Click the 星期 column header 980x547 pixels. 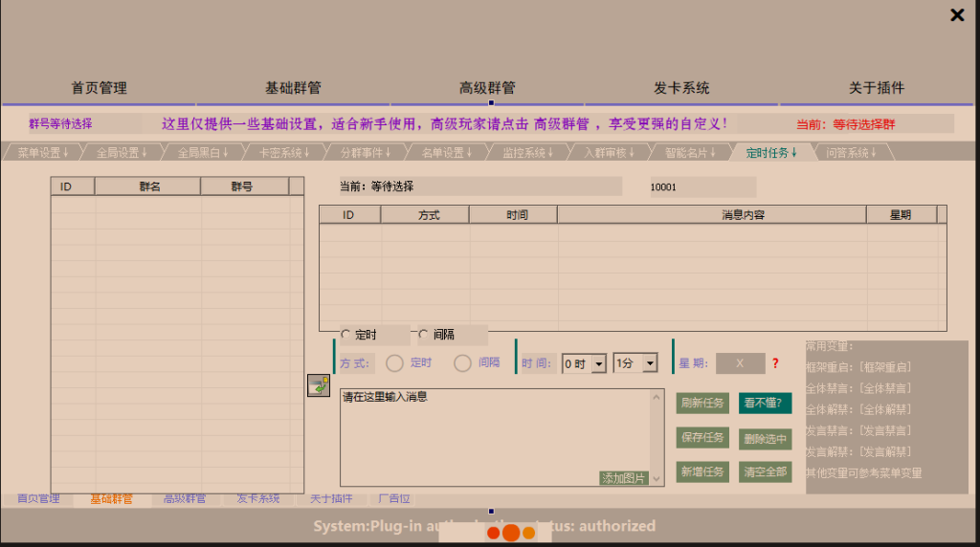tap(902, 215)
